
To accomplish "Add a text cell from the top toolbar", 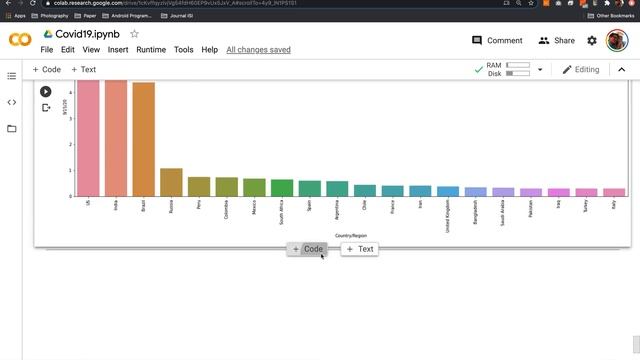I will click(x=84, y=69).
